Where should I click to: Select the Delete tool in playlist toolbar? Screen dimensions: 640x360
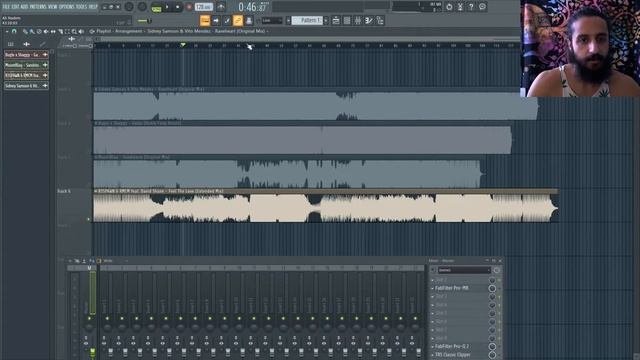39,31
